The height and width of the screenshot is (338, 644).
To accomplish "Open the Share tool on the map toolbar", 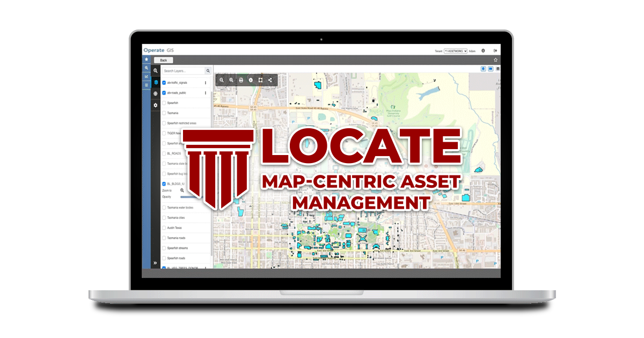I will click(x=270, y=80).
